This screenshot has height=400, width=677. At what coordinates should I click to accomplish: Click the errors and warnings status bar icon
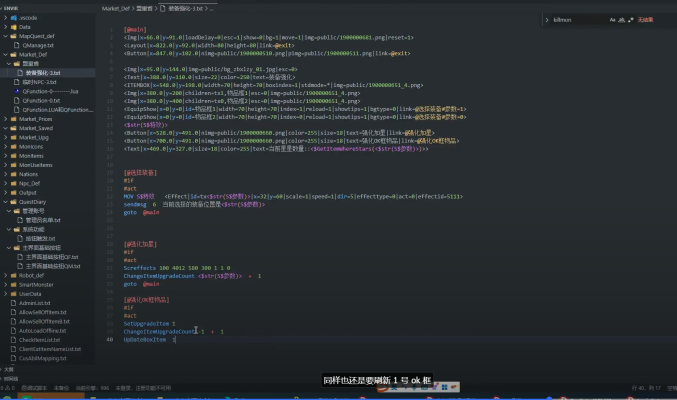(10, 388)
